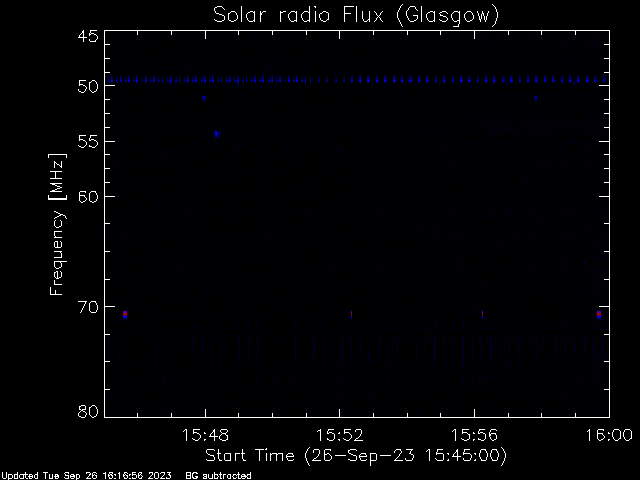The height and width of the screenshot is (480, 640).
Task: Click the Updated timestamp text at bottom
Action: click(87, 476)
